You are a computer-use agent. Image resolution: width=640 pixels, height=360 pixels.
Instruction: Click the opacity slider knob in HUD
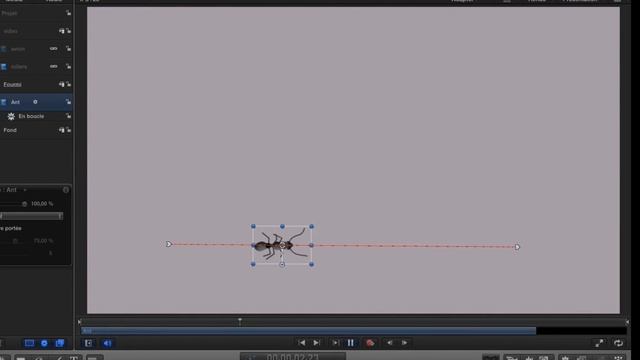[x=24, y=204]
